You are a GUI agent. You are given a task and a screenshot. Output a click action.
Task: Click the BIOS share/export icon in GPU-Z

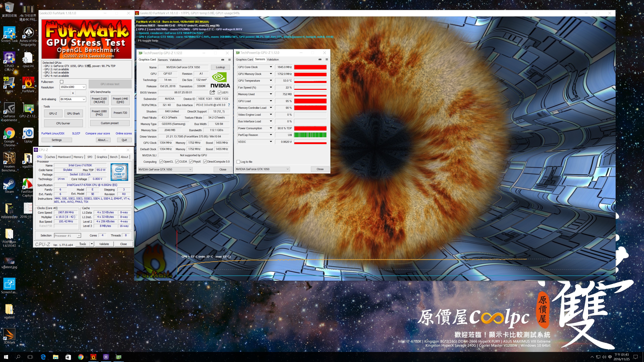[212, 93]
